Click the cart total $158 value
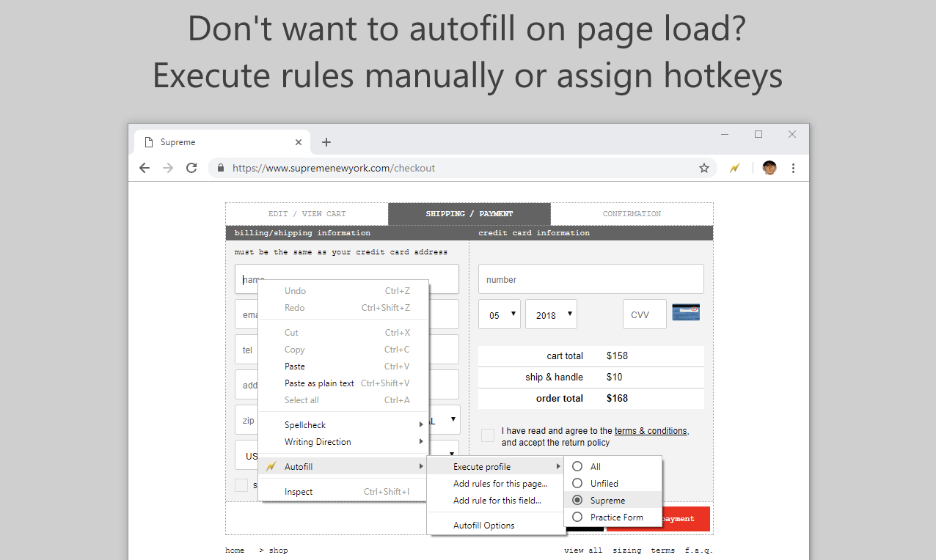 tap(617, 355)
